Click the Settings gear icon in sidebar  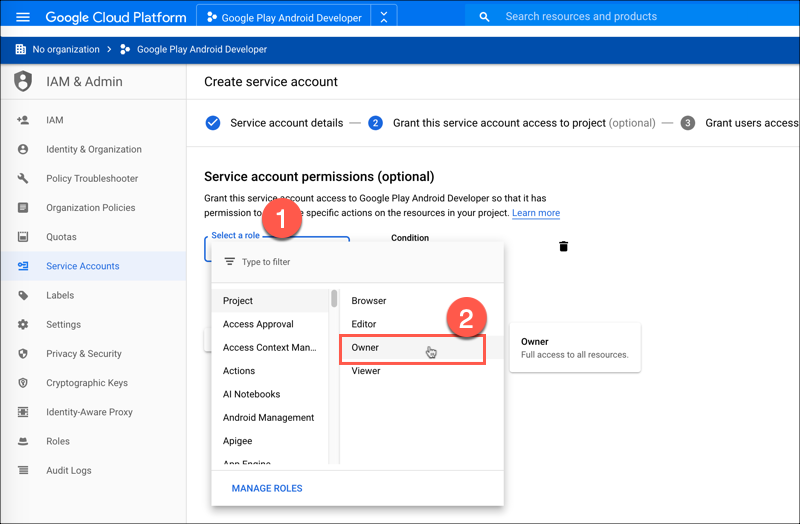click(x=23, y=325)
